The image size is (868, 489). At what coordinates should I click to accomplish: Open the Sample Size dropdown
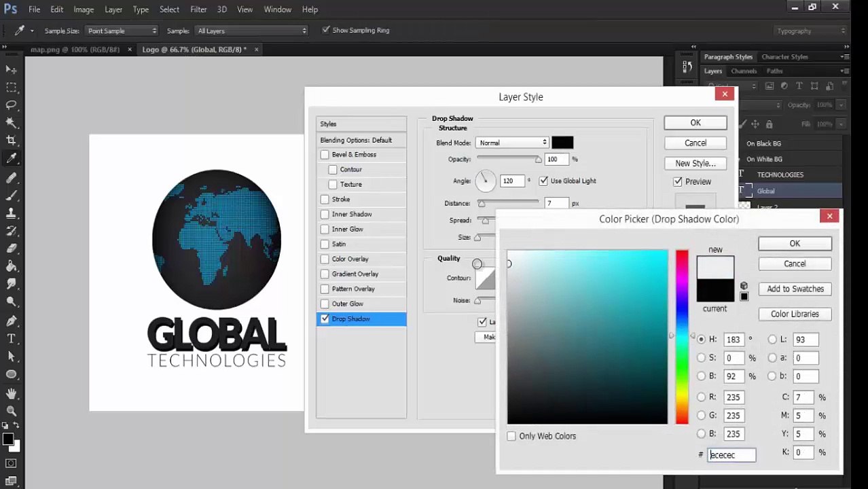pyautogui.click(x=122, y=31)
